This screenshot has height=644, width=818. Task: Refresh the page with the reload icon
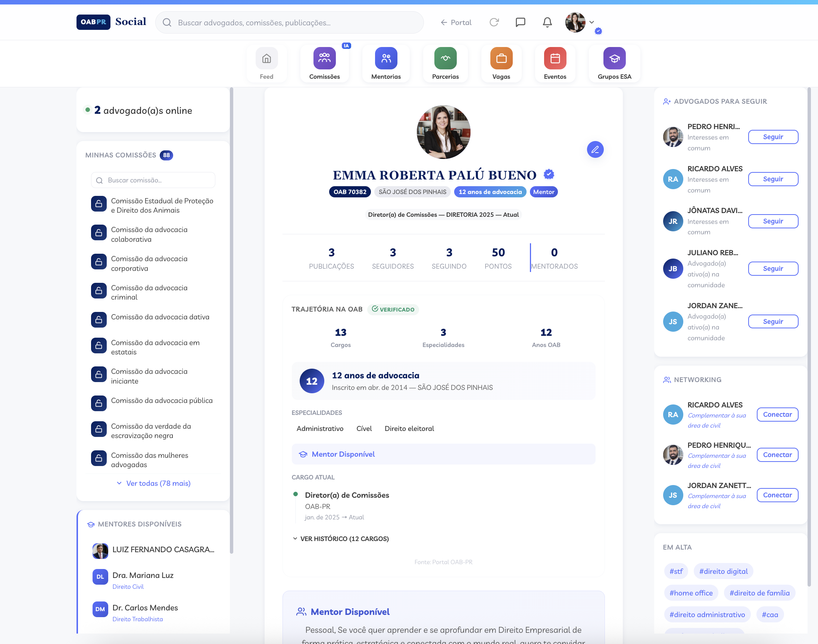494,22
